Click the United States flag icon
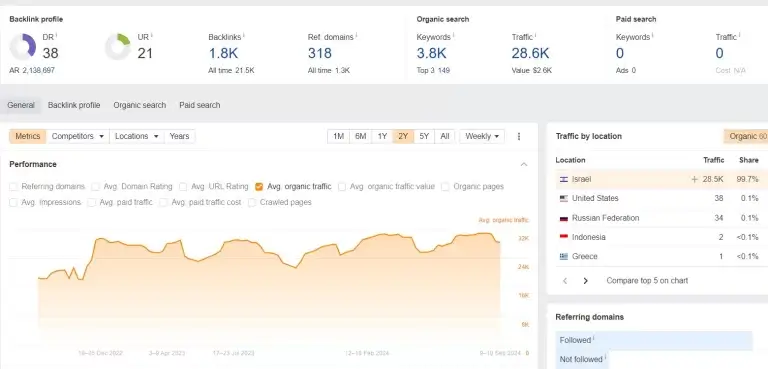768x369 pixels. [x=563, y=198]
